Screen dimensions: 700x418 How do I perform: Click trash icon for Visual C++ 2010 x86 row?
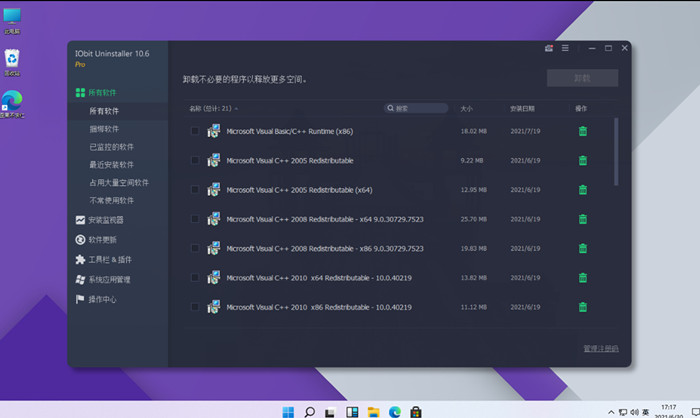[x=583, y=307]
